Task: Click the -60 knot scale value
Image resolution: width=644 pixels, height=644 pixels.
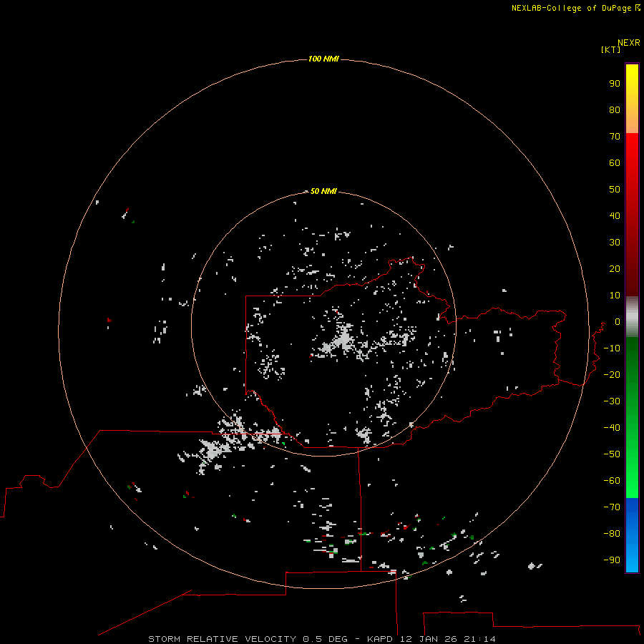Action: [x=612, y=481]
